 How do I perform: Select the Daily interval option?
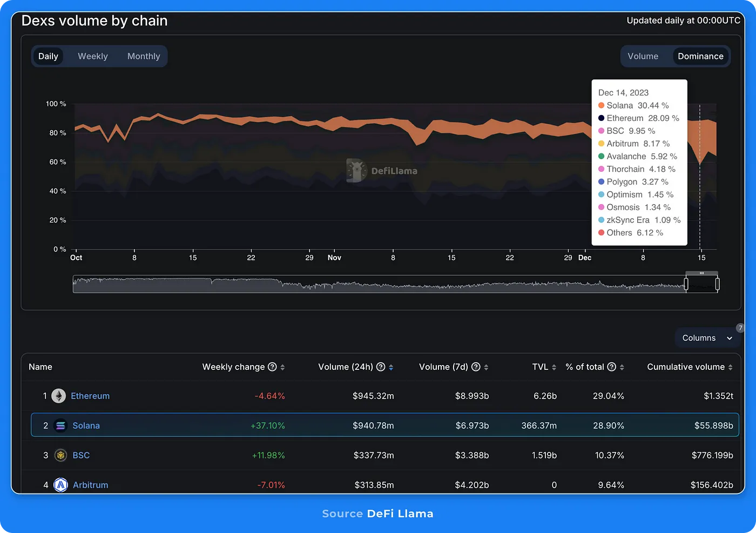click(x=48, y=56)
